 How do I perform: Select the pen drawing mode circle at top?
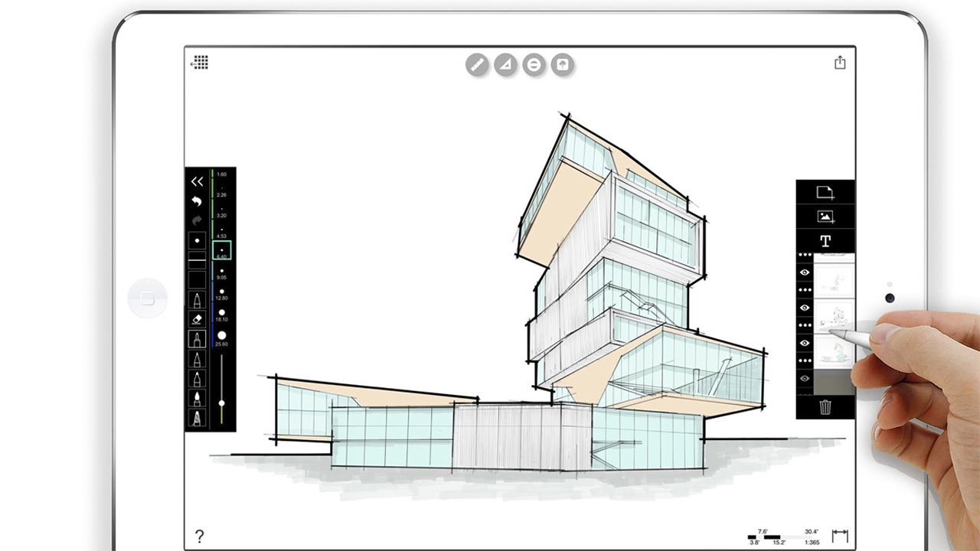point(477,64)
